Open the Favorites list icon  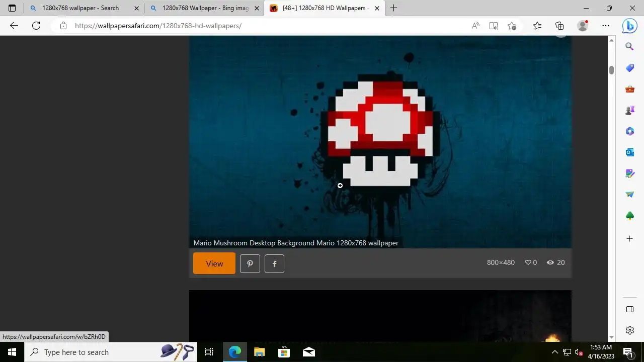click(537, 26)
